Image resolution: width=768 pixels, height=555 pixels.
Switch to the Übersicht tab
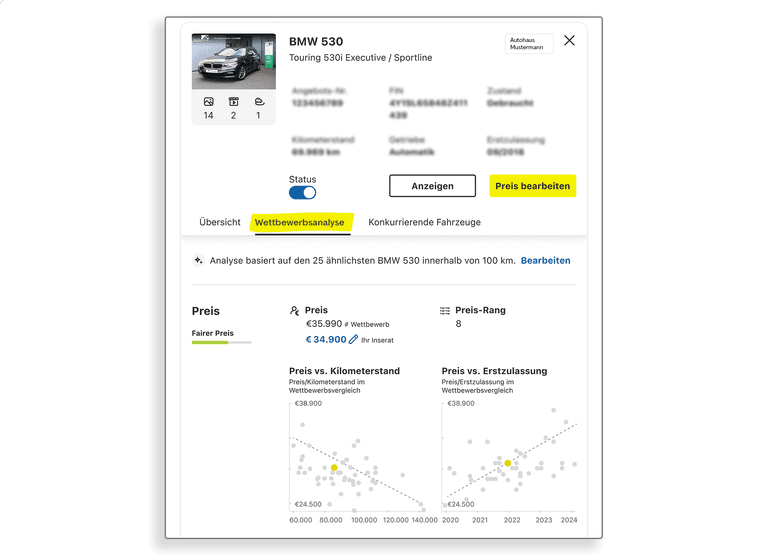coord(219,222)
